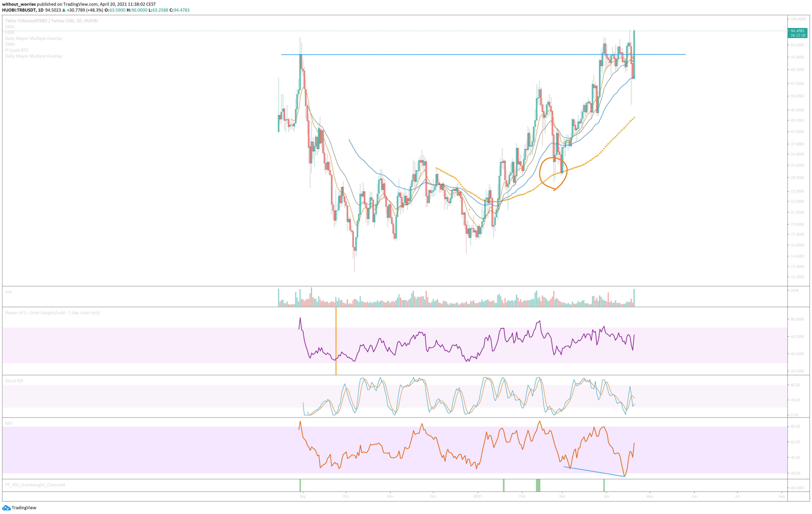
Task: Click the Feb label on time axis
Action: click(522, 497)
